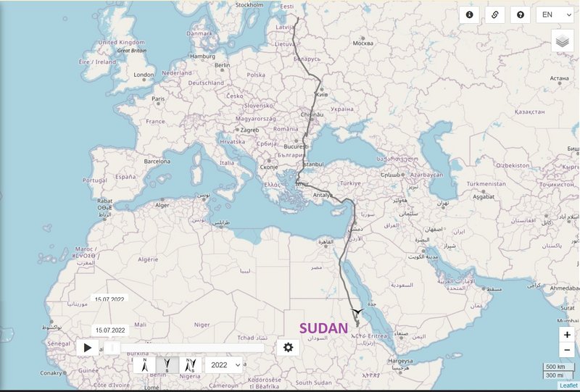Image resolution: width=580 pixels, height=392 pixels.
Task: Click the Algérie country label
Action: point(148,259)
